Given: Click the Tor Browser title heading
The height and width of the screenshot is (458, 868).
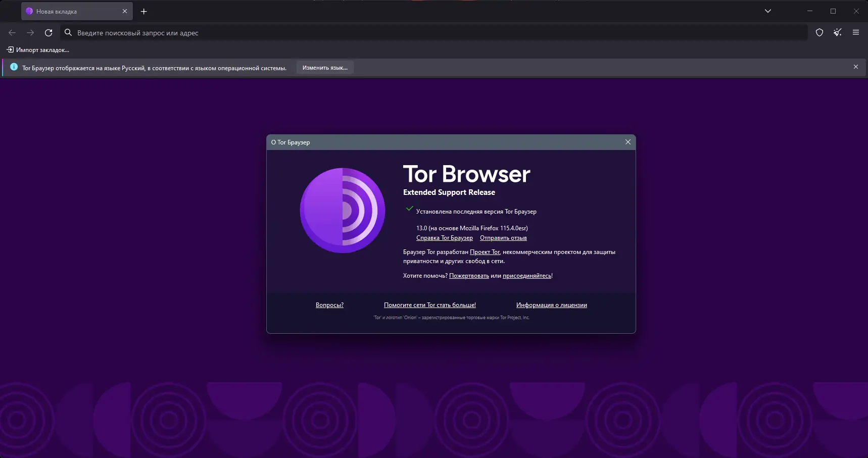Looking at the screenshot, I should (467, 174).
